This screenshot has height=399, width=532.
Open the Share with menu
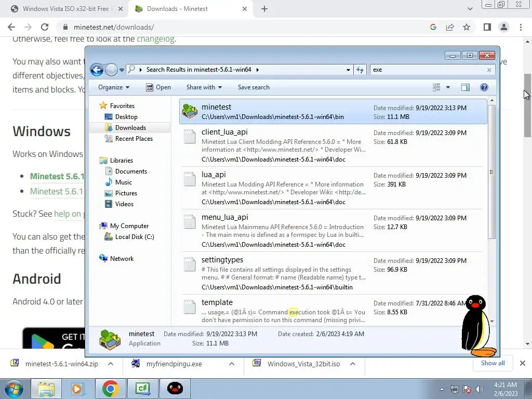click(204, 87)
